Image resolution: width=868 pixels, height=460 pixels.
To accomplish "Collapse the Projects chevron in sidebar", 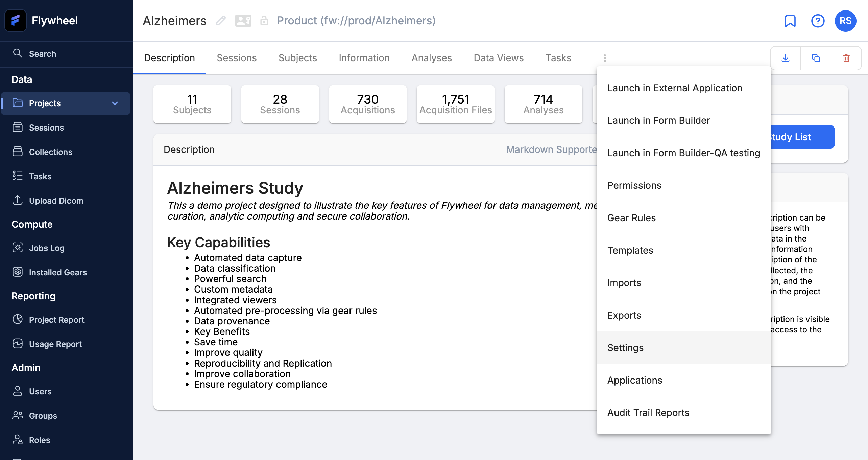I will pyautogui.click(x=115, y=103).
